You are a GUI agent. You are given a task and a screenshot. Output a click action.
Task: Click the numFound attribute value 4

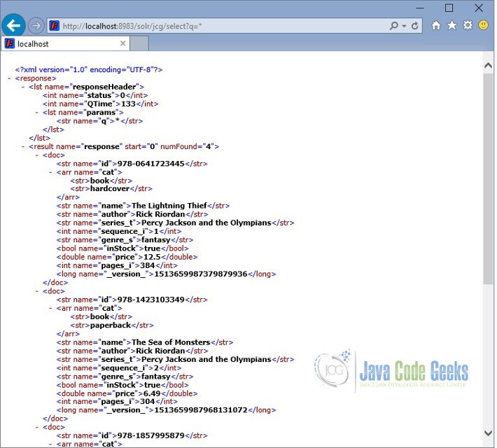pyautogui.click(x=209, y=146)
